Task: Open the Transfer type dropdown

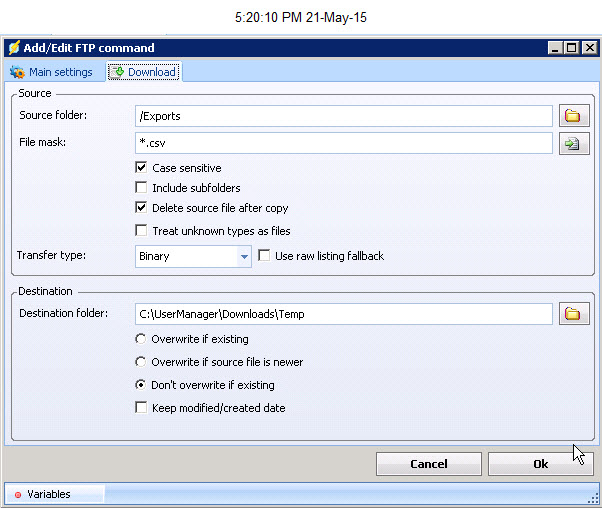Action: 244,257
